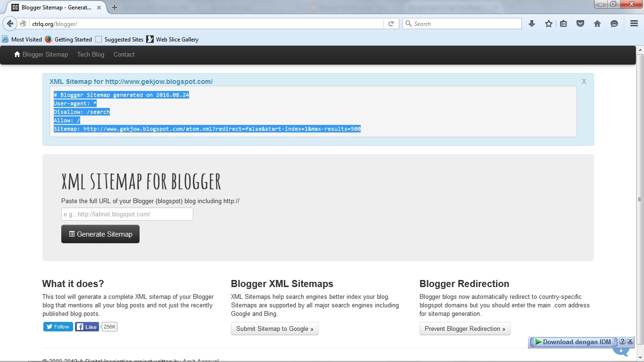Close the IDM download panel

click(x=630, y=342)
